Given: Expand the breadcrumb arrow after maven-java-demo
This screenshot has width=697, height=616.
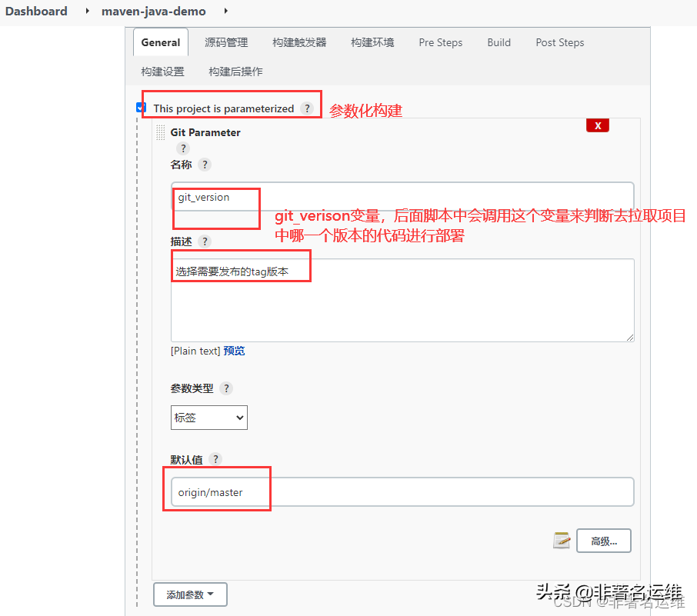Looking at the screenshot, I should [215, 11].
